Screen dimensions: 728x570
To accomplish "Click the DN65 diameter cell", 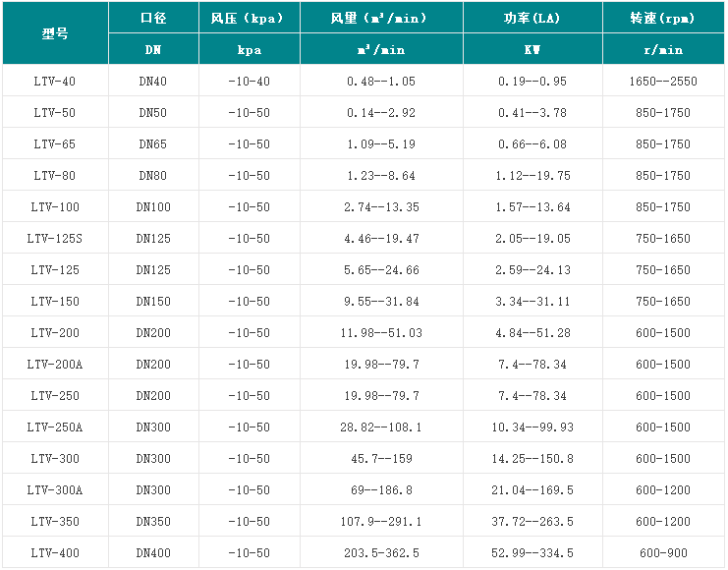I will (x=153, y=144).
